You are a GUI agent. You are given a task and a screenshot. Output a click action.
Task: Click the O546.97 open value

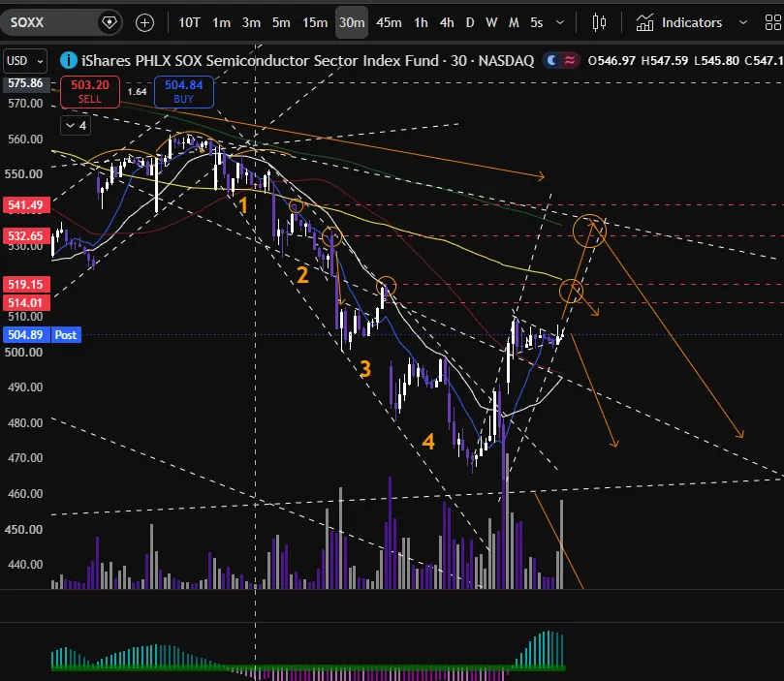coord(612,60)
